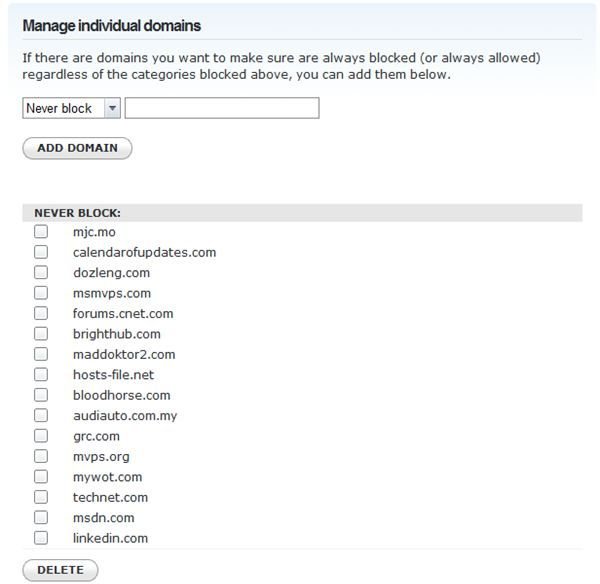Check the forums.cnet.com checkbox
The image size is (600, 584).
point(41,313)
